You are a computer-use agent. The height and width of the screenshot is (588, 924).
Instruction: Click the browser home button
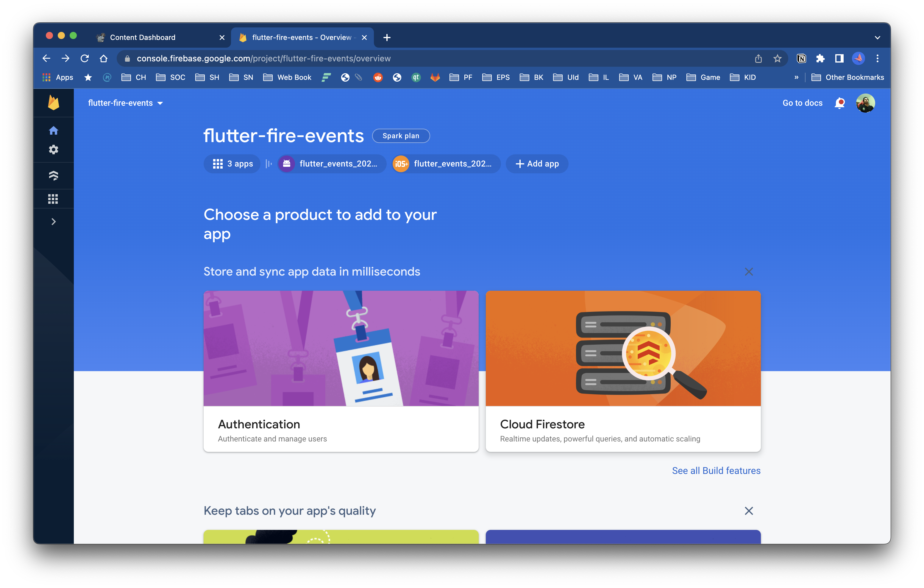tap(104, 58)
